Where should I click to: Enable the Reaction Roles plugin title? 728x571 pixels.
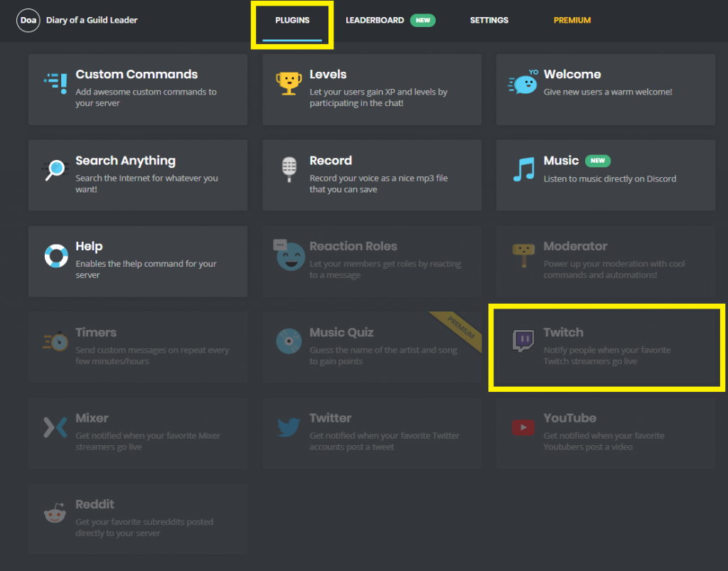[x=353, y=246]
